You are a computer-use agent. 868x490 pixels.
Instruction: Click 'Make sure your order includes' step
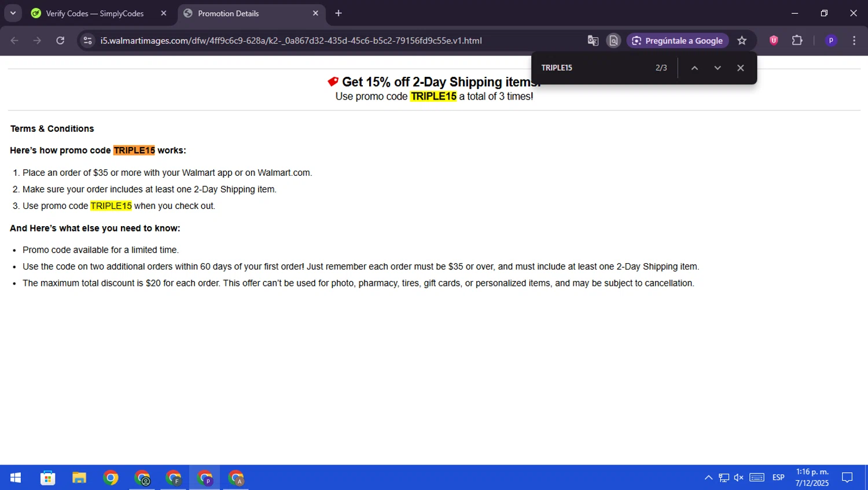click(x=149, y=189)
